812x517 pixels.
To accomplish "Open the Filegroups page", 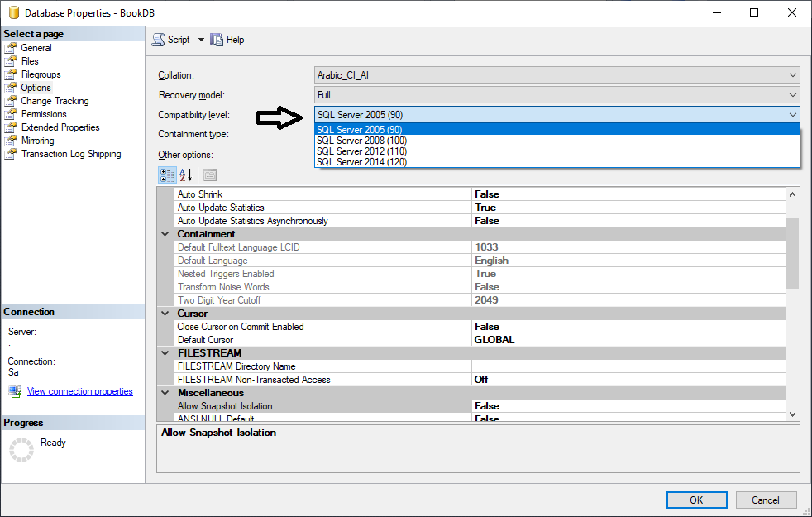I will [41, 74].
